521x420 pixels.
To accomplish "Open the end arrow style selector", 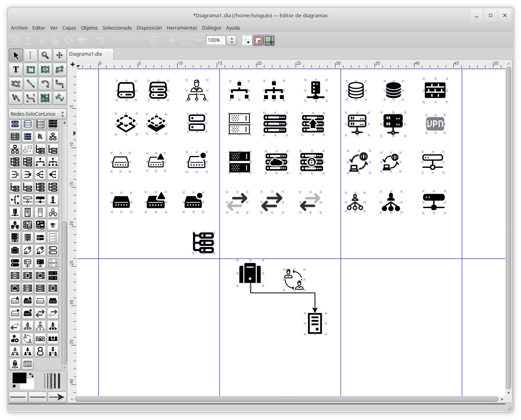I will [57, 397].
